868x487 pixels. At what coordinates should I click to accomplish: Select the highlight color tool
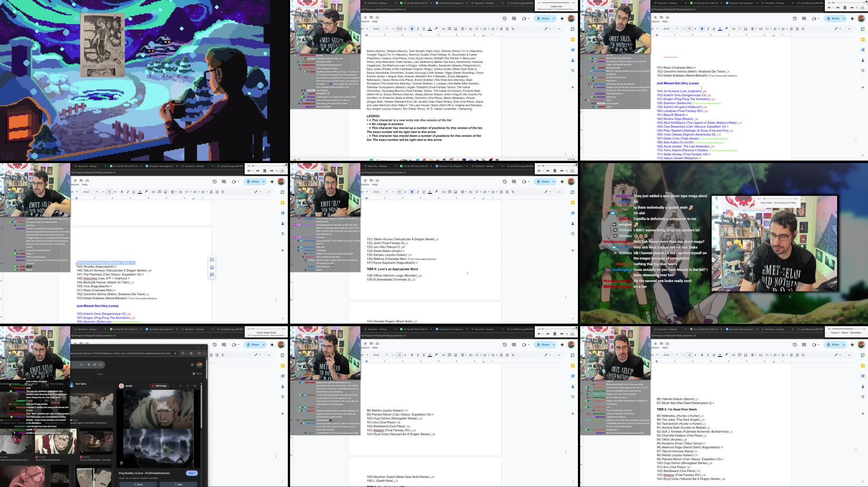click(436, 28)
